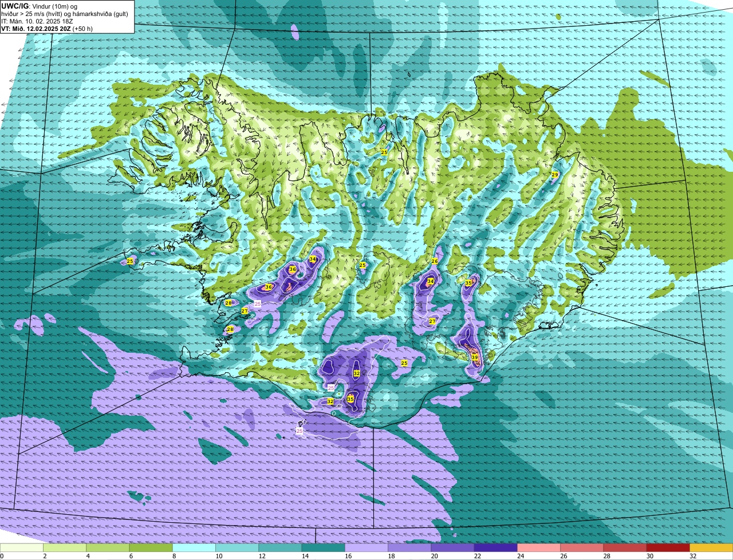
Task: Click the valid time 'VT: Mið. 12.02.2025 20Z (+50 h)'
Action: pyautogui.click(x=47, y=28)
